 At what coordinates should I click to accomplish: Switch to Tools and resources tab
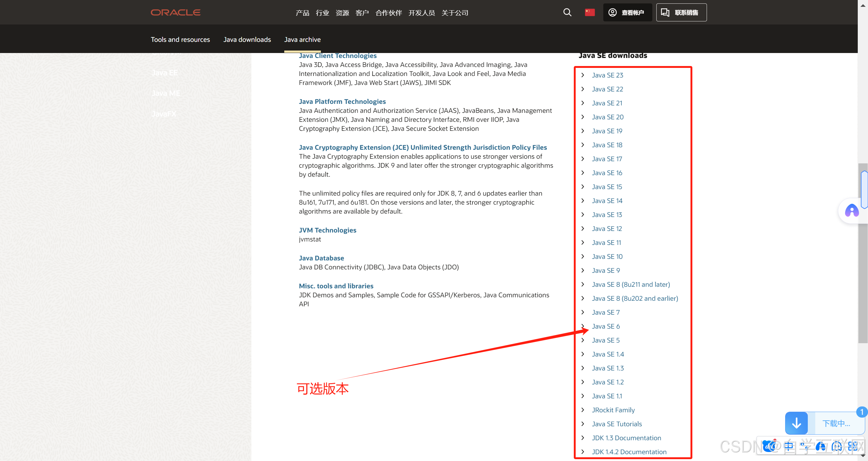(x=180, y=39)
